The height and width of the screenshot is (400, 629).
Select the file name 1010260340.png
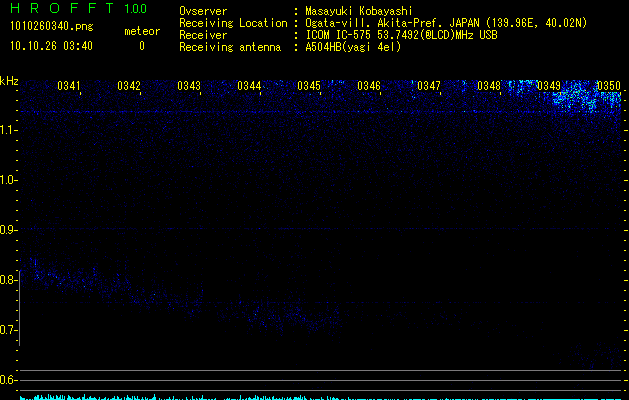[52, 27]
